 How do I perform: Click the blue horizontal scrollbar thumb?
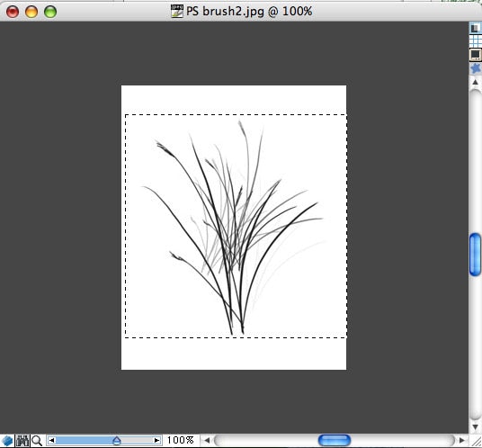[335, 440]
